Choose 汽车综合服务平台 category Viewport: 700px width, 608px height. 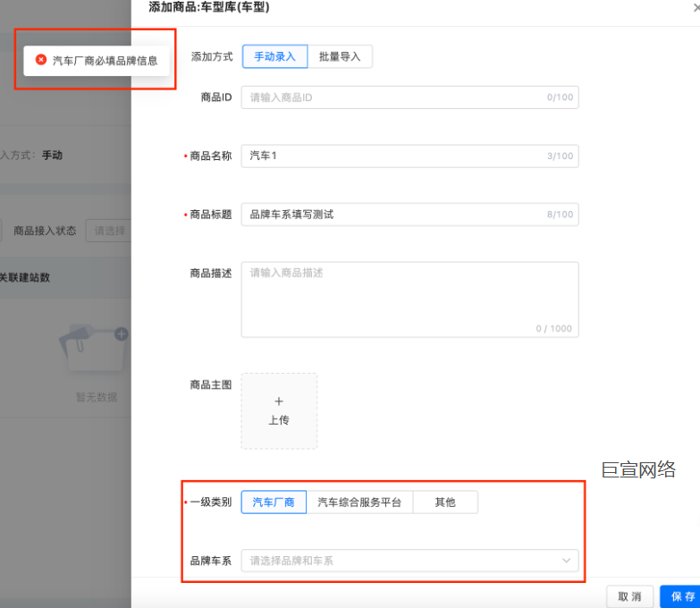[x=359, y=502]
